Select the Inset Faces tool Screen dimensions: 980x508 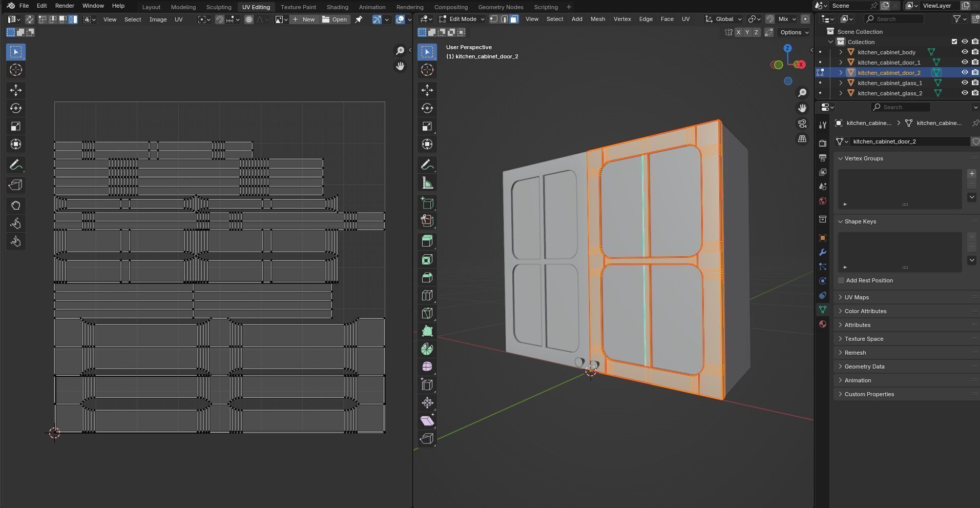[427, 259]
